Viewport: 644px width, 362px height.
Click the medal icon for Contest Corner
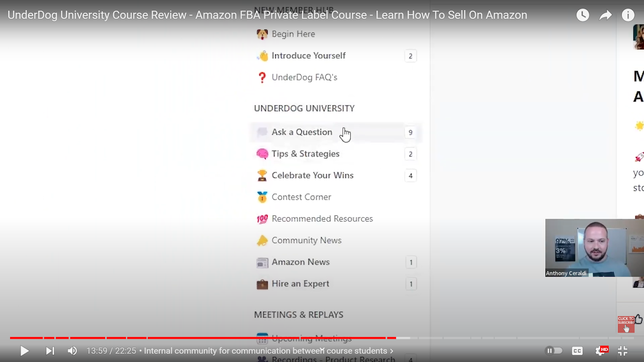[262, 197]
